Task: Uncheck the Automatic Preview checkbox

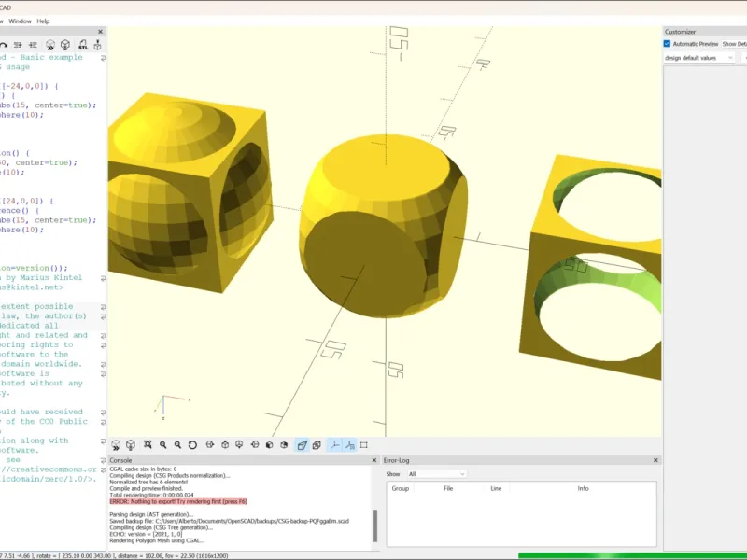Action: pyautogui.click(x=667, y=43)
